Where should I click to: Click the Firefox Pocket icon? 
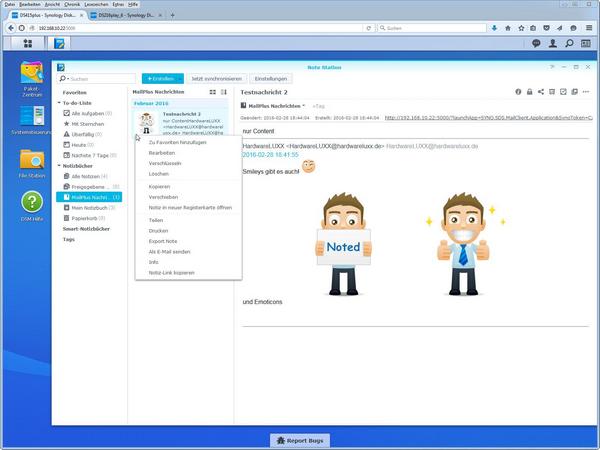546,28
